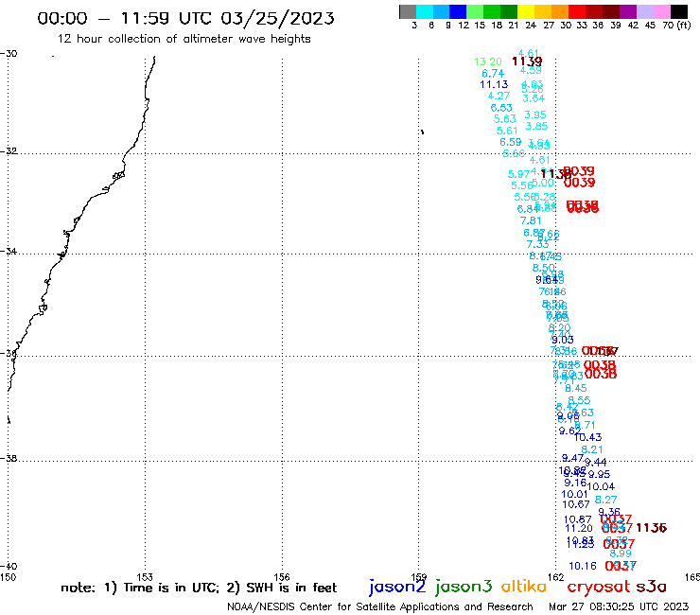This screenshot has width=700, height=615.
Task: Click the 3.95 wave height value
Action: coord(535,114)
